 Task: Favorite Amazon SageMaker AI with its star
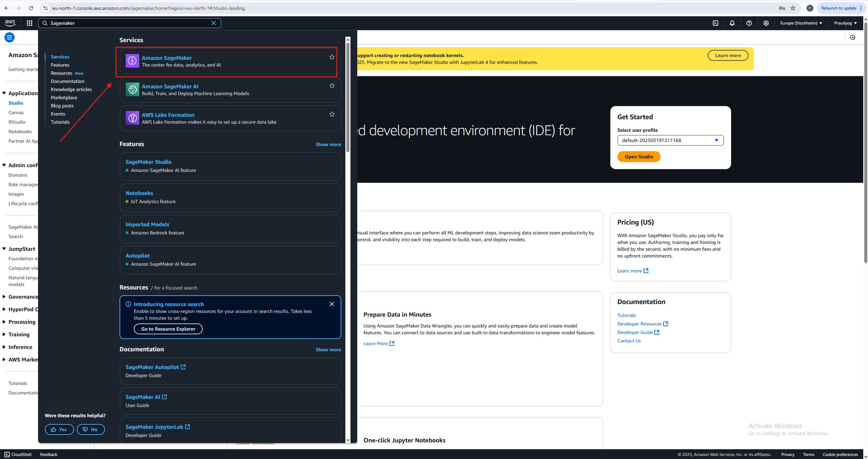pyautogui.click(x=332, y=86)
